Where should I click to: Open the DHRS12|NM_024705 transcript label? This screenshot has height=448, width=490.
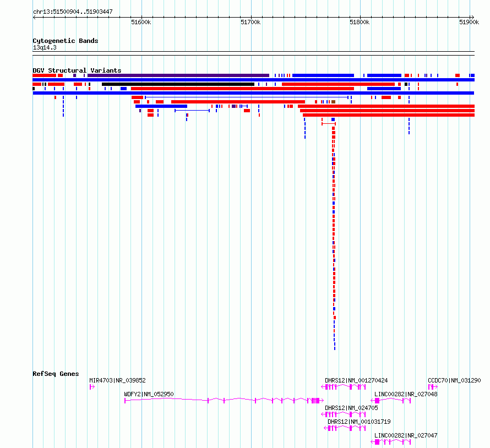(351, 408)
